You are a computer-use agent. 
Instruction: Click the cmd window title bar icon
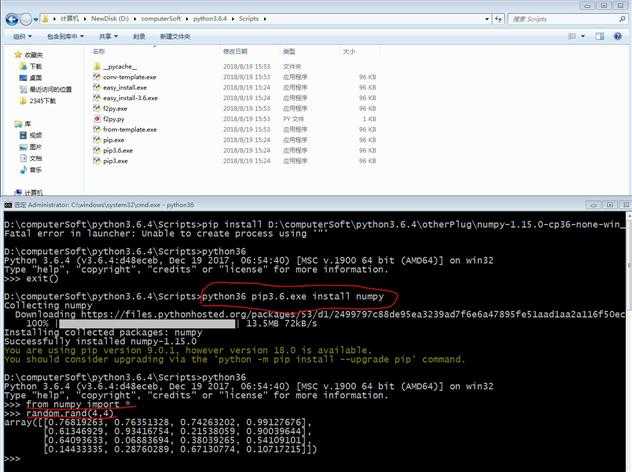click(x=8, y=205)
